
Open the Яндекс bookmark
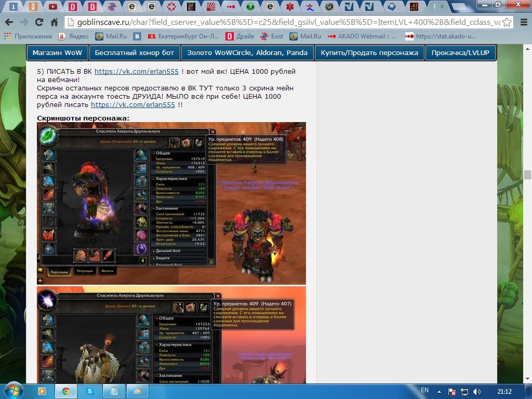[x=74, y=36]
